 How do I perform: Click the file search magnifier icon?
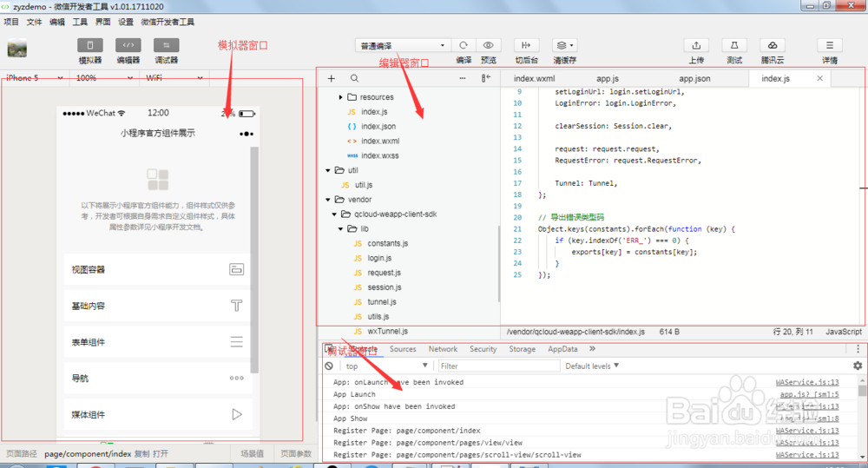click(354, 79)
